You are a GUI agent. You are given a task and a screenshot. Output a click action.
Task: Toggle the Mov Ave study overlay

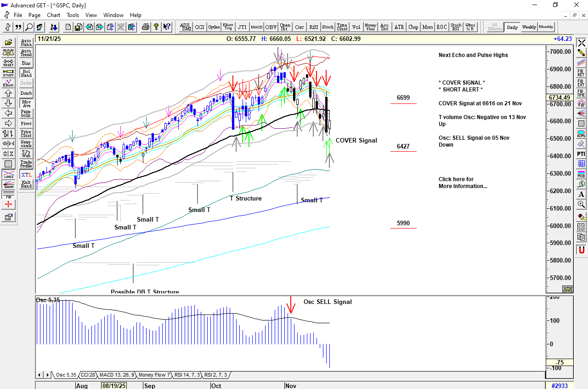click(26, 103)
